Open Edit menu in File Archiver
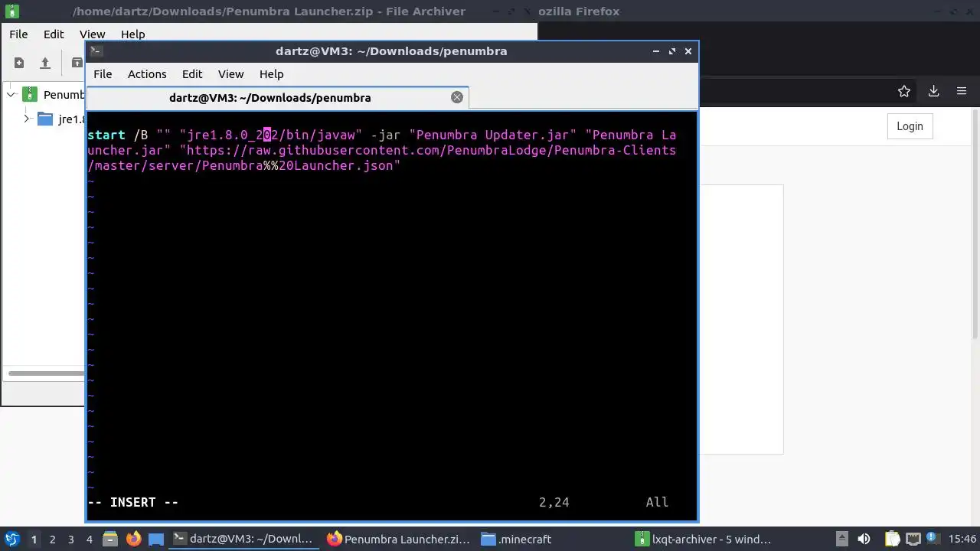The image size is (980, 551). pos(54,34)
